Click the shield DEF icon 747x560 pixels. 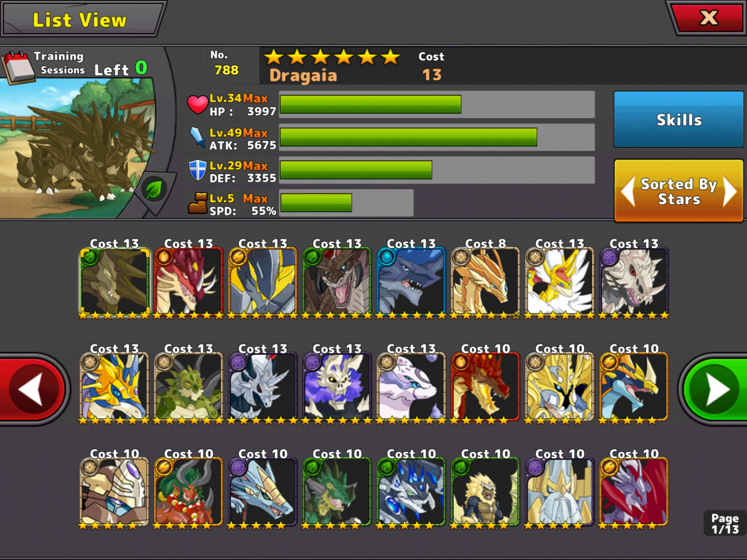[197, 170]
